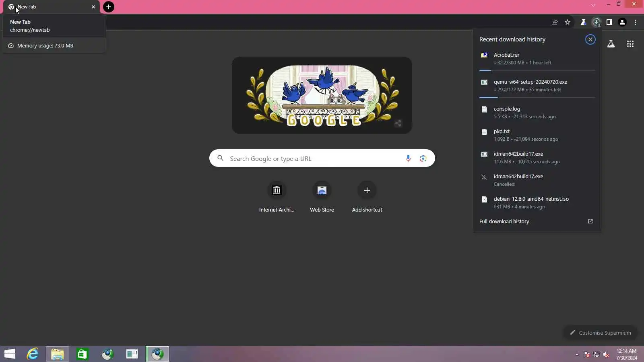
Task: Open the labs flask icon in toolbar
Action: click(583, 23)
